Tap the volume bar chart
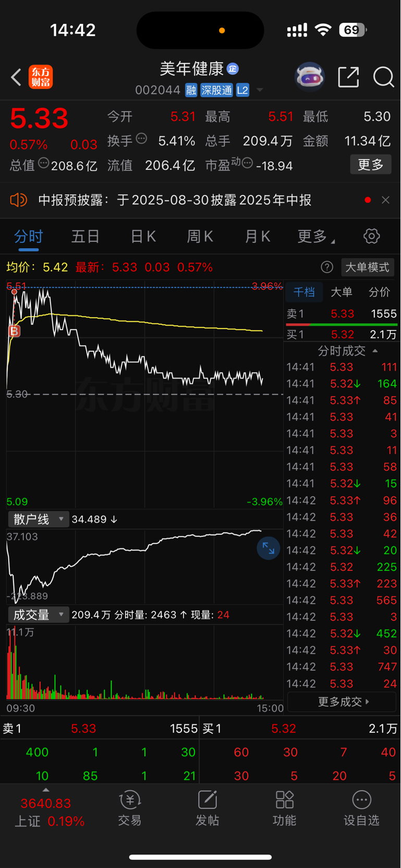This screenshot has width=401, height=868. coord(144,663)
